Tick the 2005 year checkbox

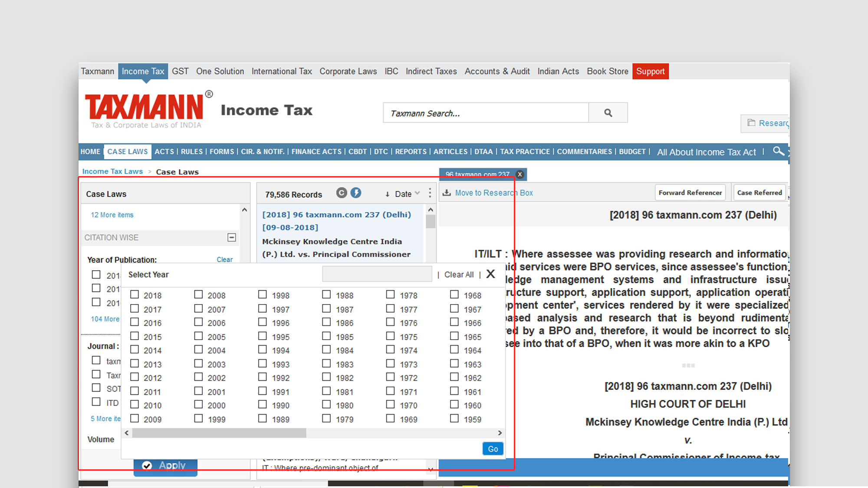198,336
